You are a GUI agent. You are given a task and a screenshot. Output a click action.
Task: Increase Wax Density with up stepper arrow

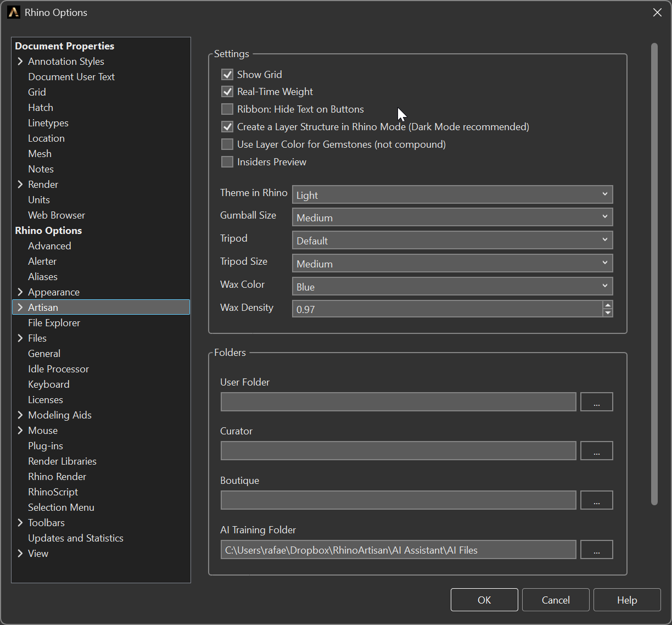click(x=607, y=305)
